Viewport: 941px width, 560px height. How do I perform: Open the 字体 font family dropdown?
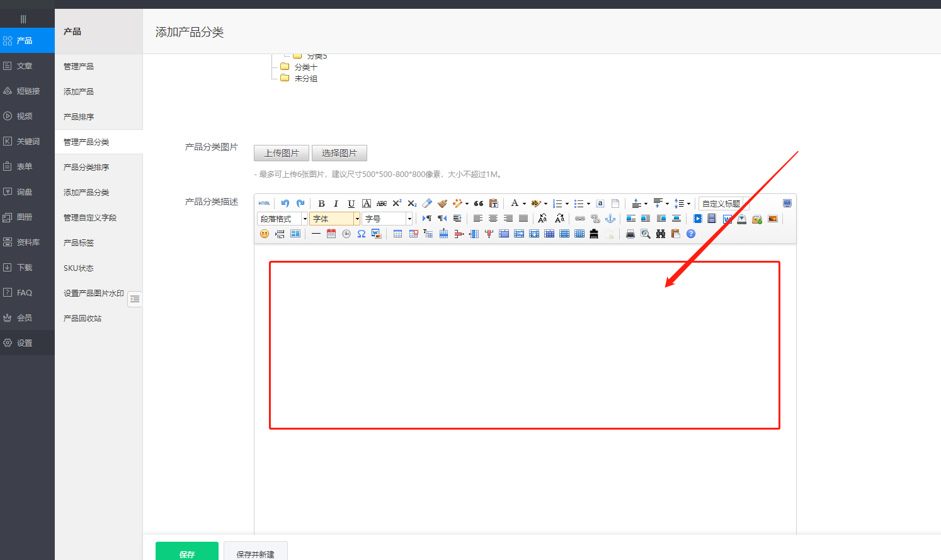[334, 219]
